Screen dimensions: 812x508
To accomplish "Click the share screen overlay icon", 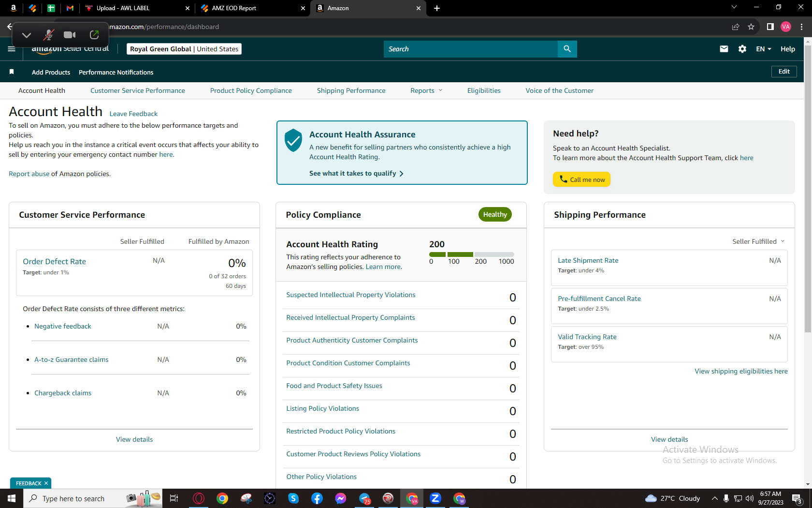I will click(94, 35).
